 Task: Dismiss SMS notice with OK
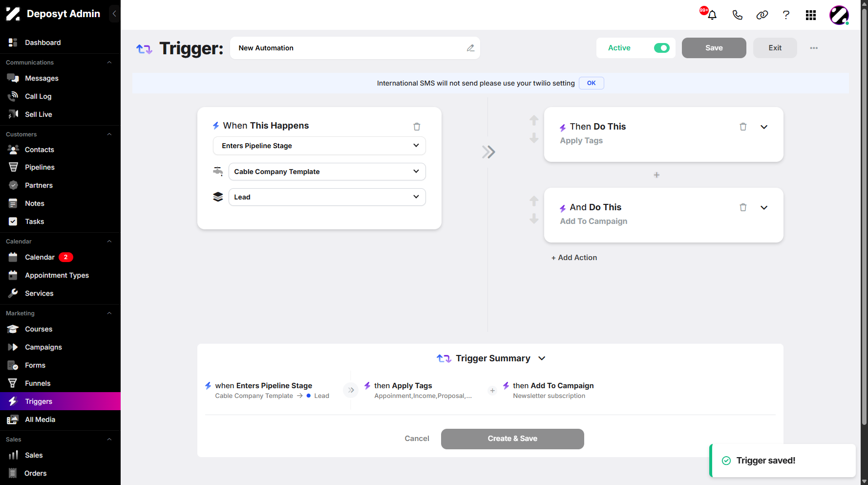[591, 83]
